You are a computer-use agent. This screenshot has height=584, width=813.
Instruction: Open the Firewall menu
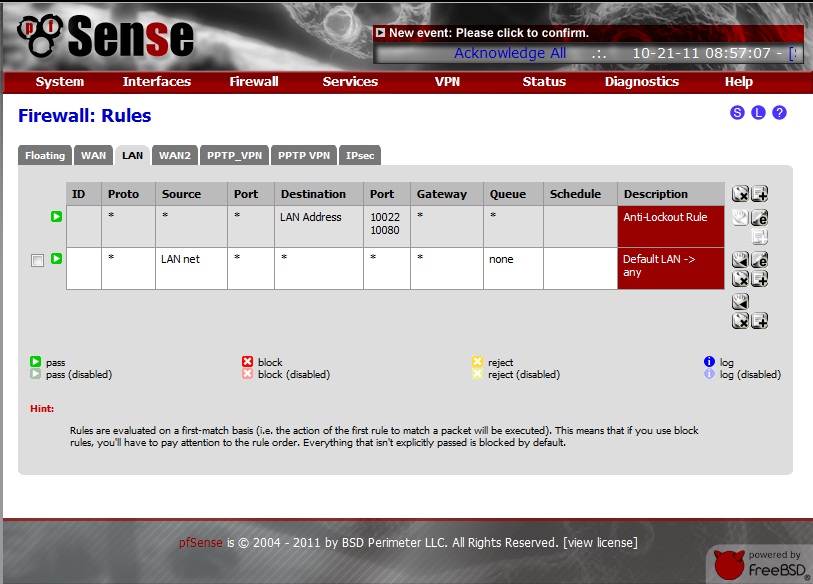254,81
